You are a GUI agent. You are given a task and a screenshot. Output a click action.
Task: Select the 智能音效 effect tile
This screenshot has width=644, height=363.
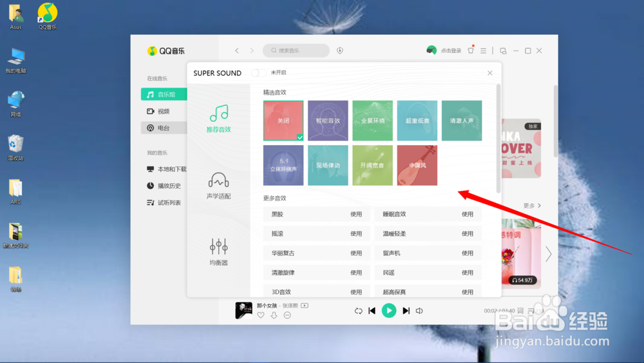(x=328, y=121)
